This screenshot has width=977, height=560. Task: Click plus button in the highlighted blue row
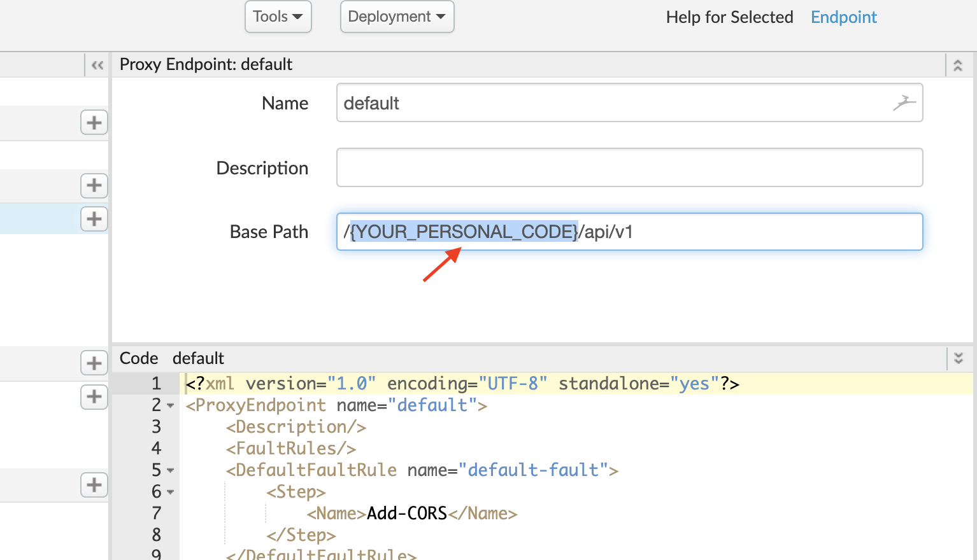(94, 219)
